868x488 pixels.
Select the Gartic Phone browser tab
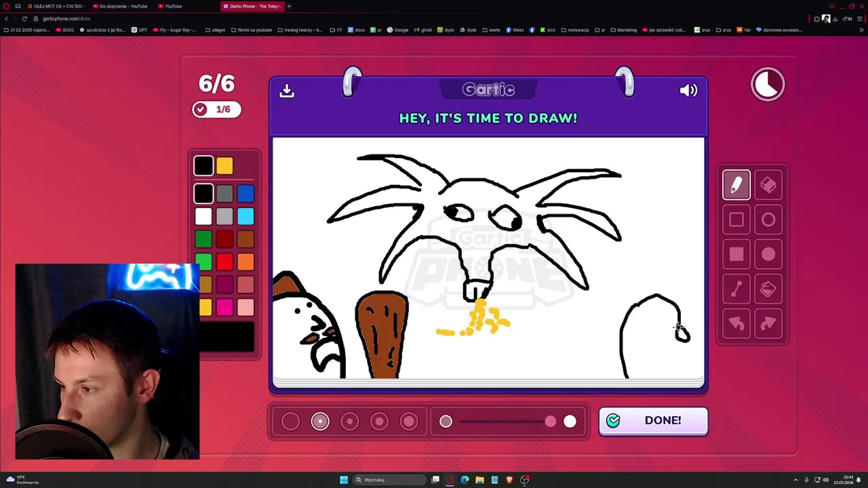tap(252, 6)
